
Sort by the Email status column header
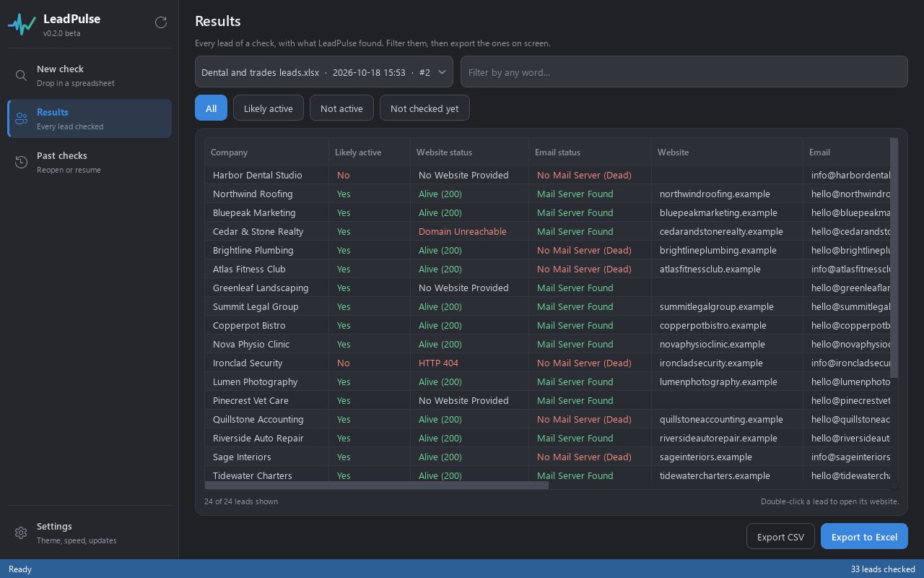click(x=590, y=152)
